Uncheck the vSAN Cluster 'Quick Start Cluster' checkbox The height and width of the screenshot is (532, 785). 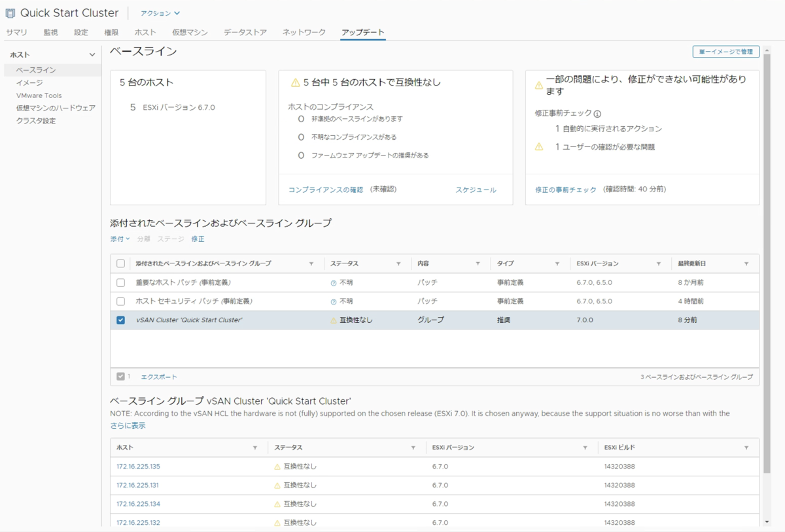pos(120,320)
